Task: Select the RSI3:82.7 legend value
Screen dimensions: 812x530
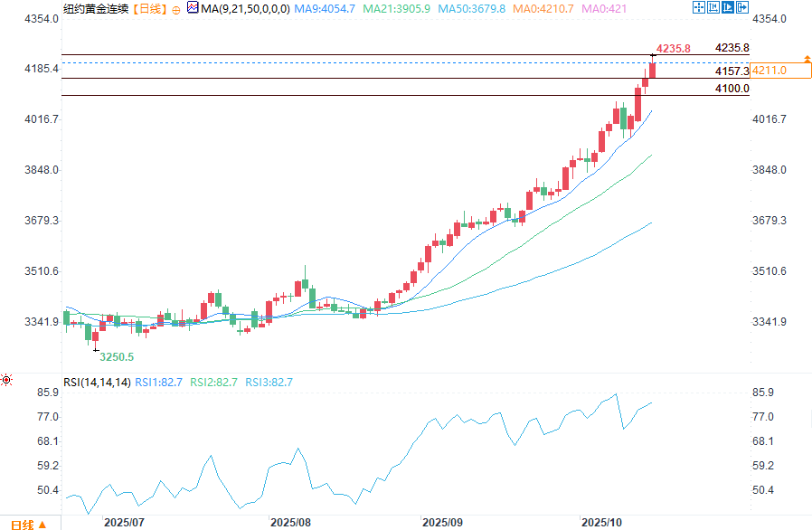Action: (x=269, y=383)
